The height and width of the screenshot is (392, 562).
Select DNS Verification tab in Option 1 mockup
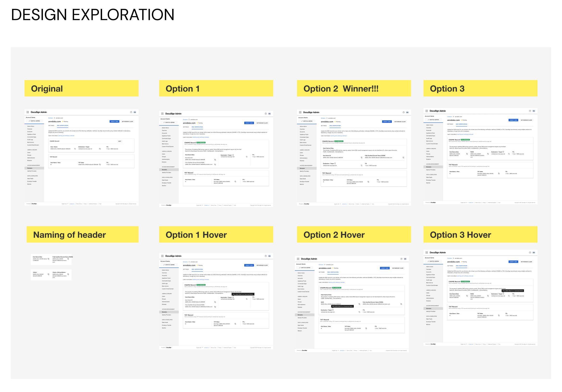pyautogui.click(x=197, y=127)
